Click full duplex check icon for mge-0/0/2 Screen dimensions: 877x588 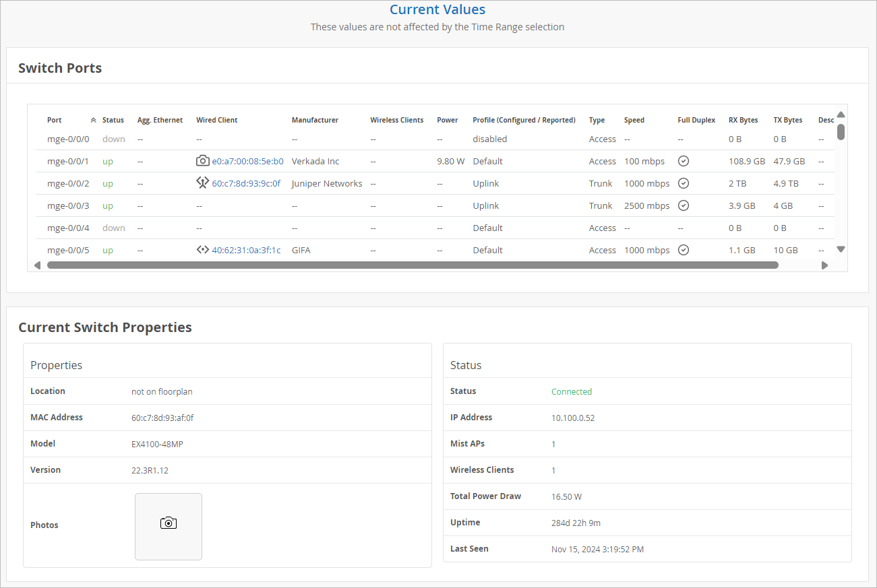[x=683, y=183]
